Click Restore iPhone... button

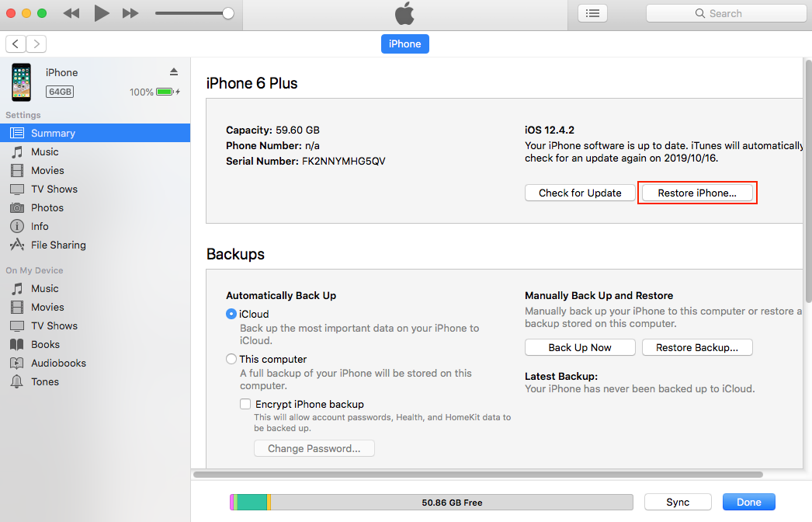click(x=697, y=193)
